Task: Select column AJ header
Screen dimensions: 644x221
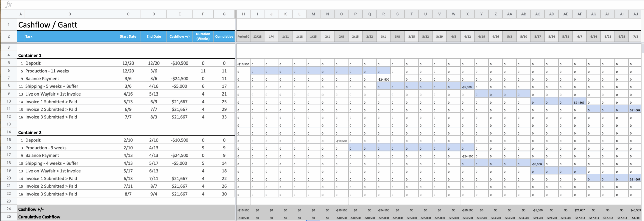Action: point(635,14)
